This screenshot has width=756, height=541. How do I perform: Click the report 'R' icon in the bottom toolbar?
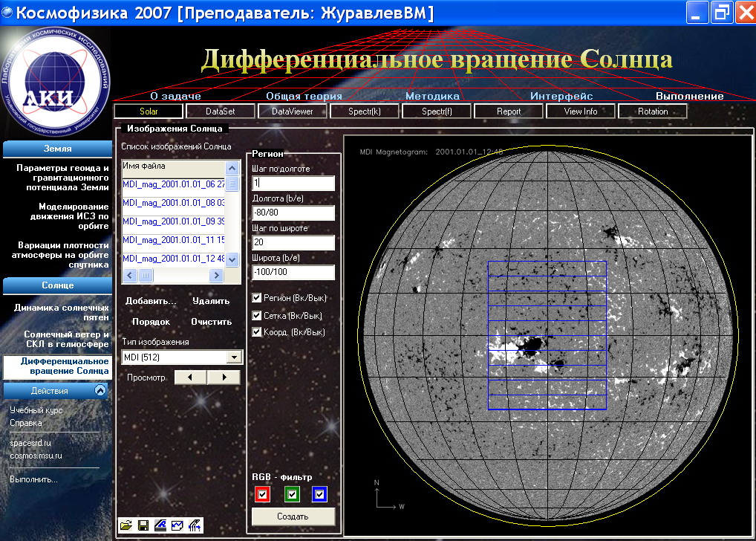160,525
